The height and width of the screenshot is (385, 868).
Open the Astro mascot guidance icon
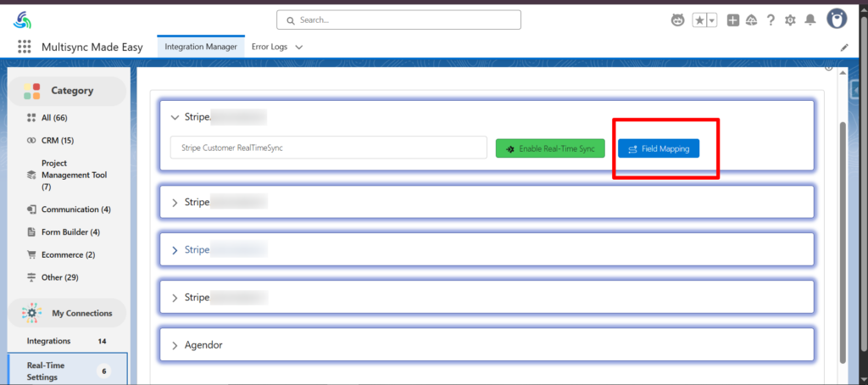[x=677, y=20]
